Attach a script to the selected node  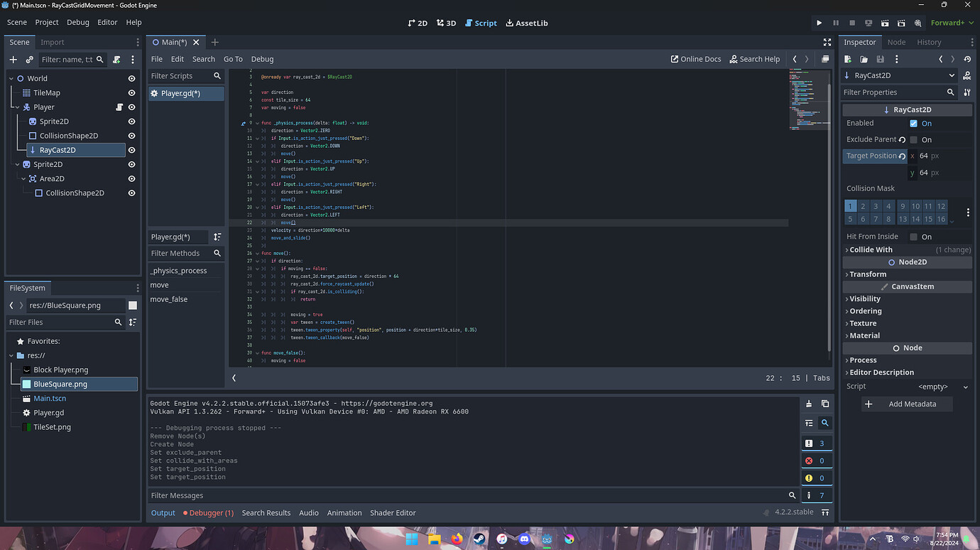pyautogui.click(x=116, y=60)
